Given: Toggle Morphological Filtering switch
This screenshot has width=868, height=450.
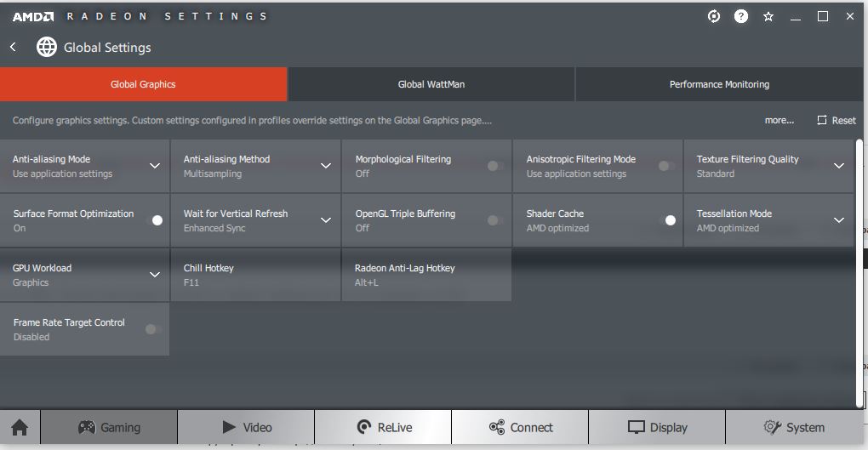Looking at the screenshot, I should 495,166.
